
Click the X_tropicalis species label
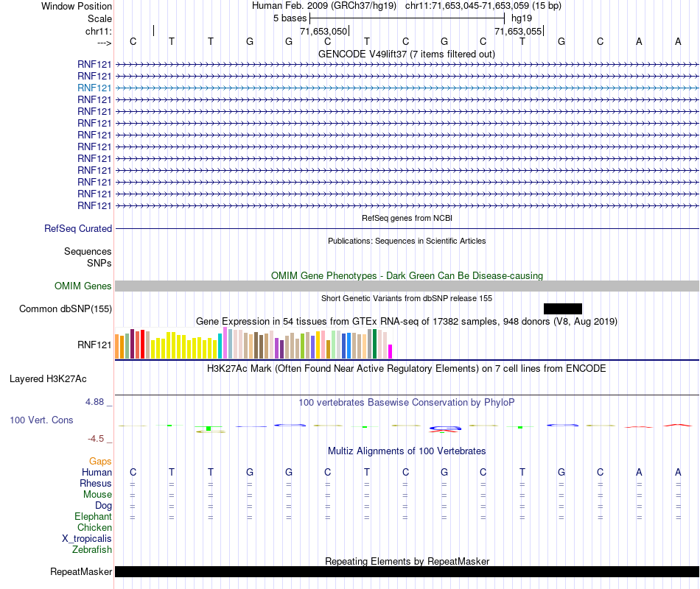tap(87, 539)
